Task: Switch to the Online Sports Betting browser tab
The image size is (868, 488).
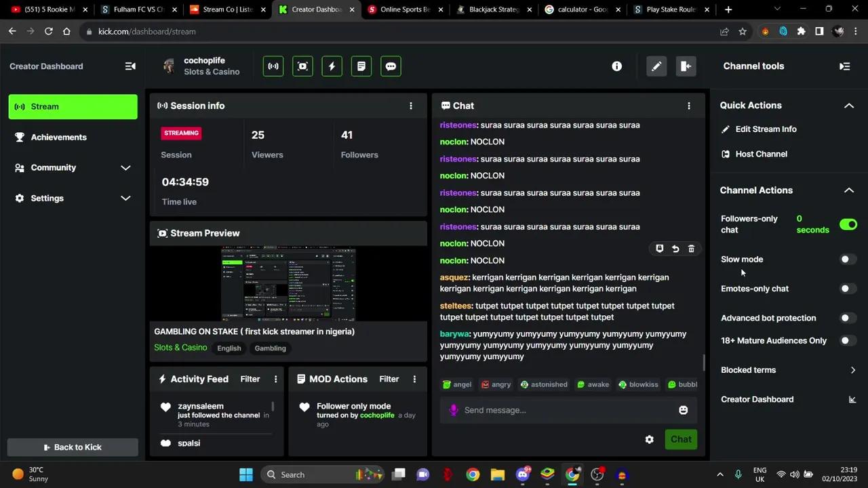Action: 406,9
